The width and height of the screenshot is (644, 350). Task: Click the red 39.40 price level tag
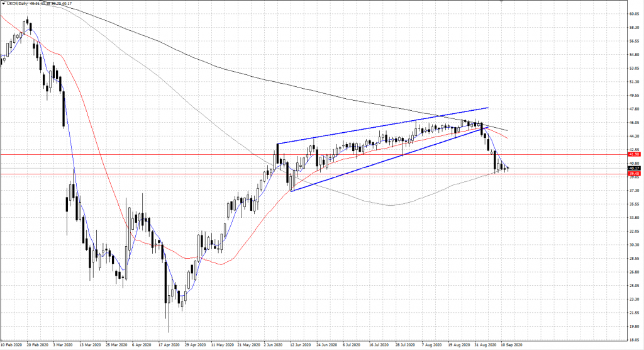pyautogui.click(x=633, y=174)
